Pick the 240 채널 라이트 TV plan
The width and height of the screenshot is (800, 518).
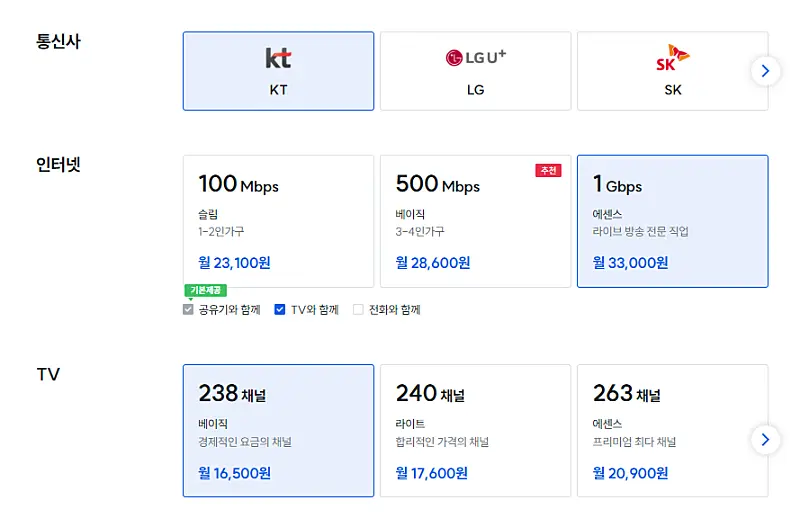[475, 430]
